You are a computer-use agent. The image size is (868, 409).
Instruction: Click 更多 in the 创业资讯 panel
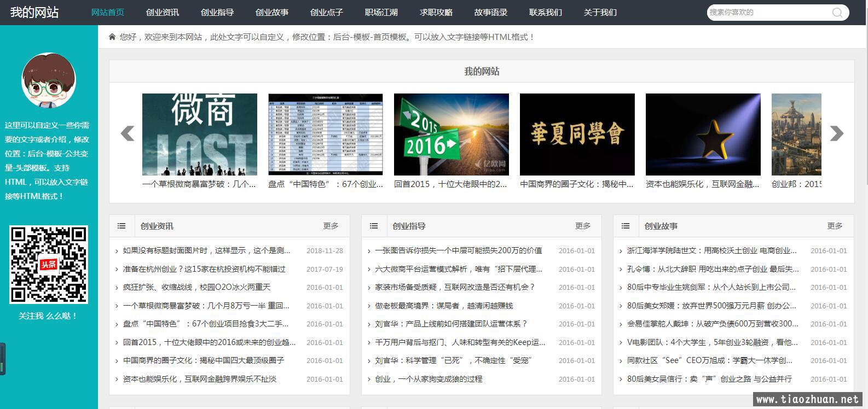[x=331, y=226]
